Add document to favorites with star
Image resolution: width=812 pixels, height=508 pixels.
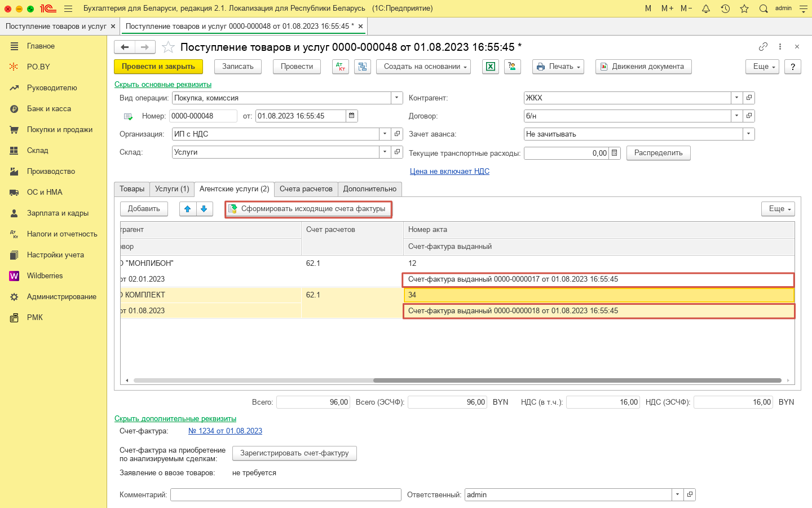tap(168, 47)
